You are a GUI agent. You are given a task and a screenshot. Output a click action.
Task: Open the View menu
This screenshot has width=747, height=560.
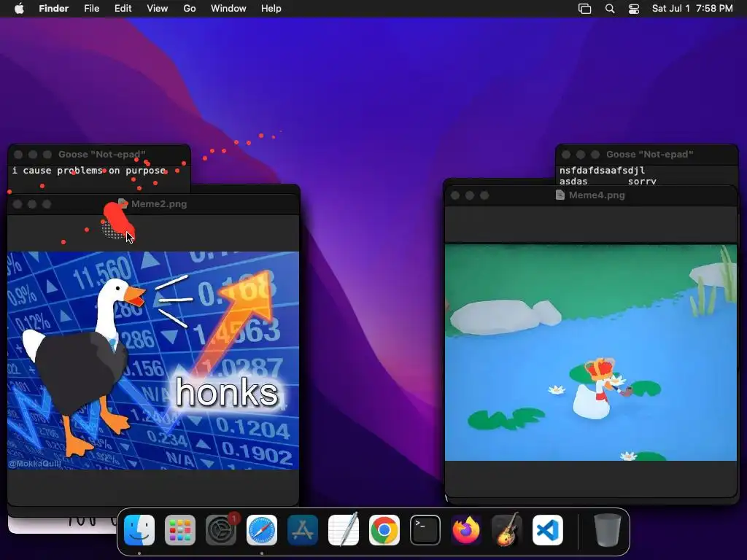(158, 9)
